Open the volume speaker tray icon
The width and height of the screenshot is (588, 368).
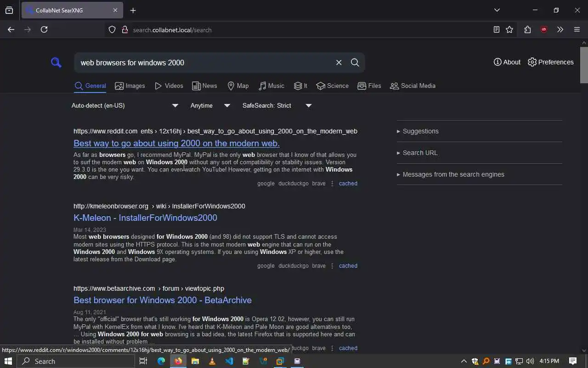(530, 361)
